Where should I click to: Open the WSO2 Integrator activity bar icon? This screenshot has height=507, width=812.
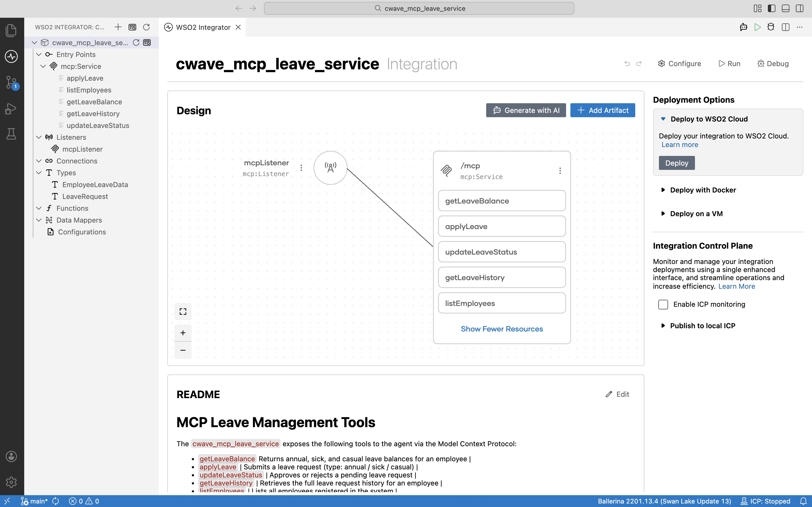11,56
